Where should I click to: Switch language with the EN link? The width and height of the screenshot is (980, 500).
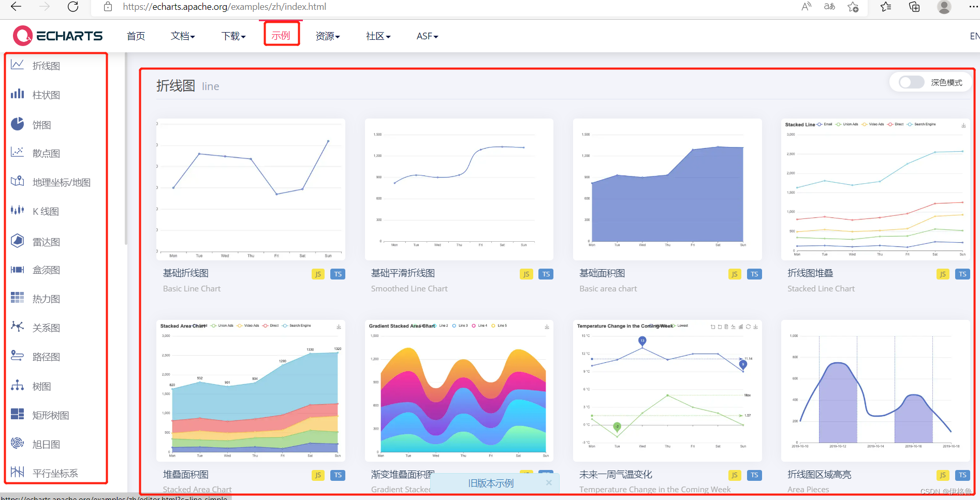[974, 36]
